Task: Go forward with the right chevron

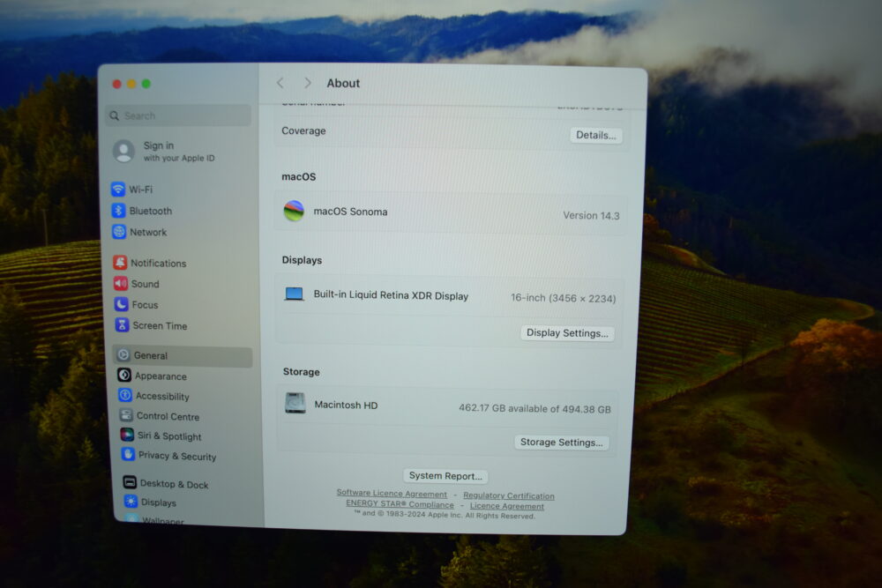Action: point(307,83)
